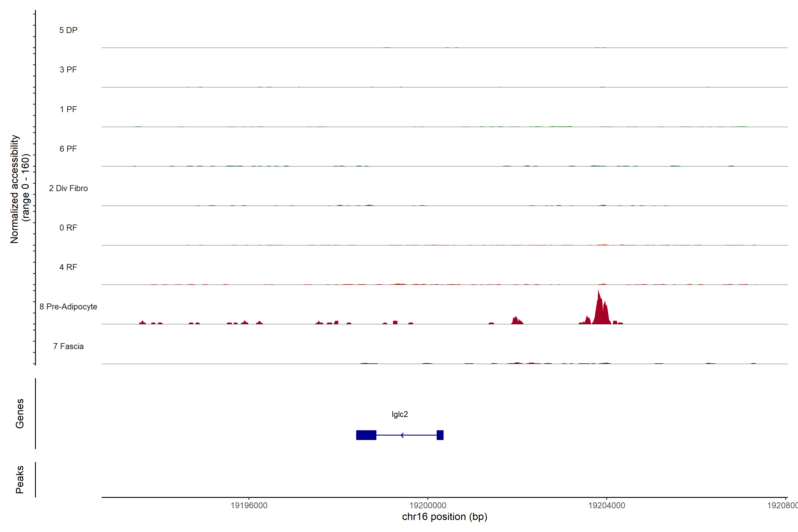Click the 19200000 axis tick label
Viewport: 798px width, 532px height.
(x=428, y=506)
